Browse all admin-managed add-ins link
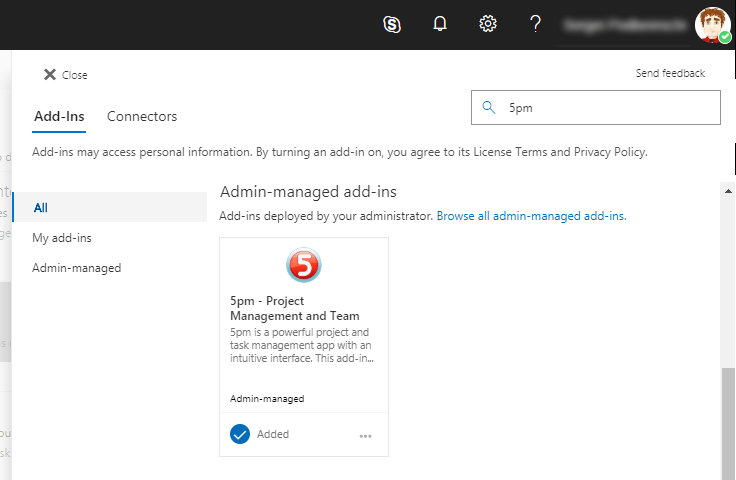The width and height of the screenshot is (736, 480). tap(531, 216)
